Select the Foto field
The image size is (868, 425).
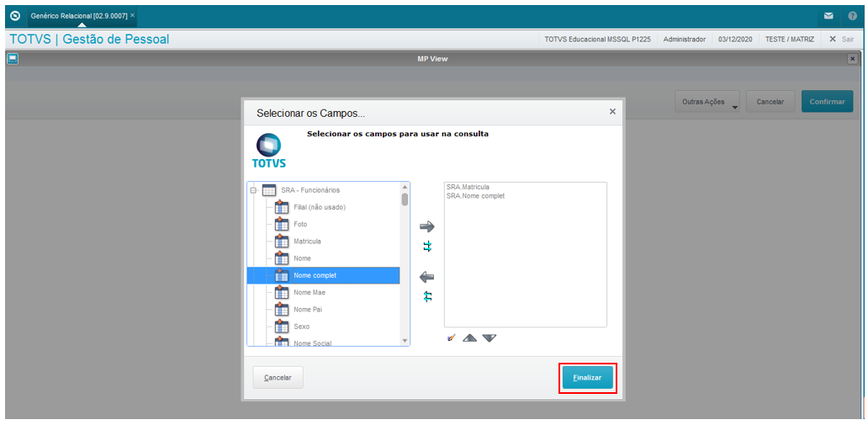pyautogui.click(x=300, y=225)
